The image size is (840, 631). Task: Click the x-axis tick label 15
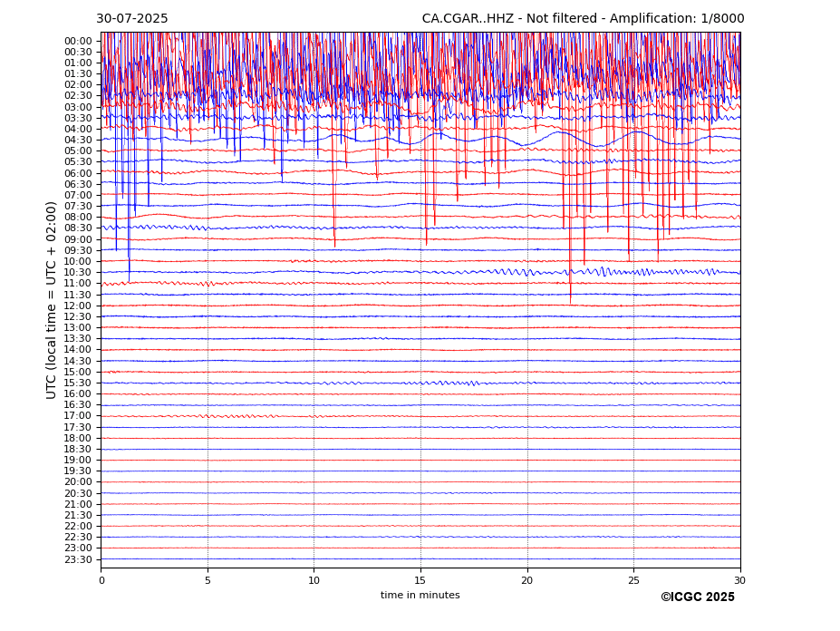click(x=420, y=580)
